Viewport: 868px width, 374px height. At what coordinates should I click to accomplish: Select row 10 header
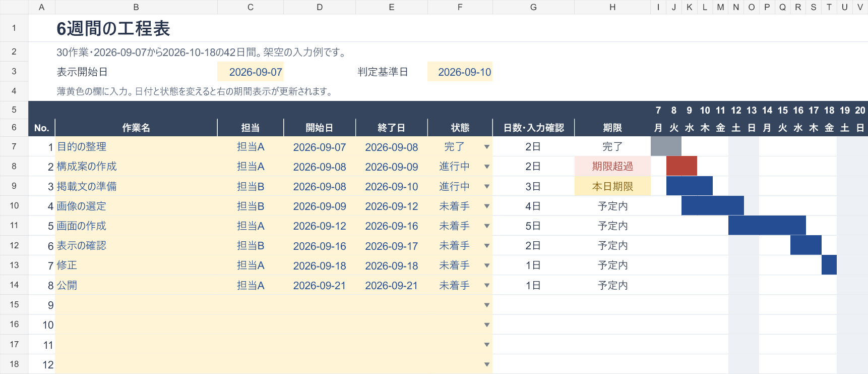coord(14,206)
